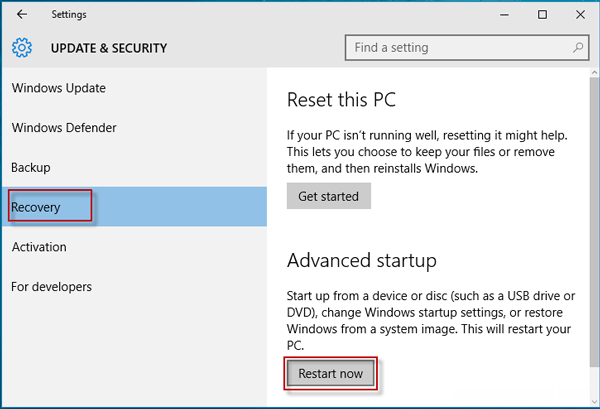The height and width of the screenshot is (409, 600).
Task: Click the UPDATE & SECURITY title
Action: [x=109, y=48]
